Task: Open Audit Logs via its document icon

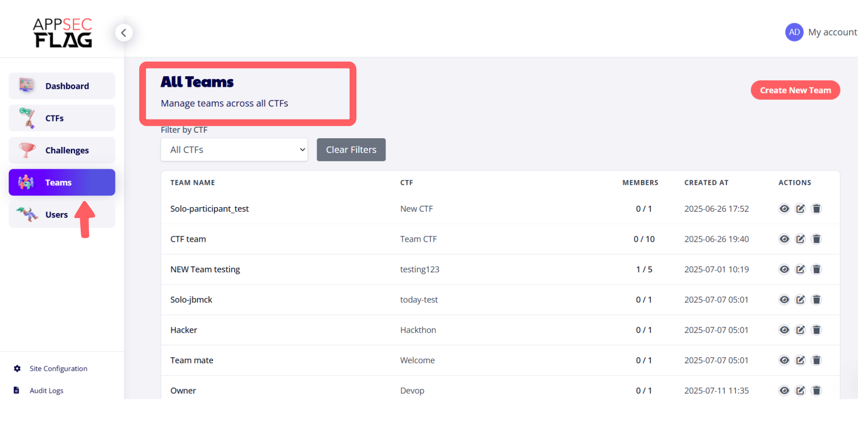Action: [x=17, y=390]
